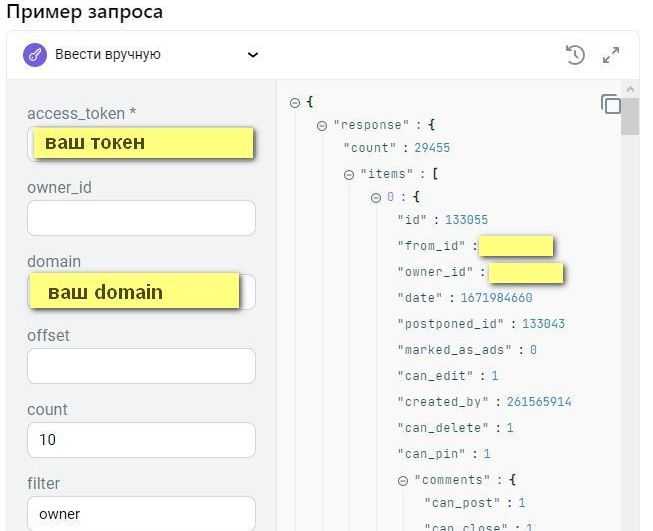Expand example panel to fullscreen
This screenshot has width=653, height=531.
pyautogui.click(x=611, y=55)
